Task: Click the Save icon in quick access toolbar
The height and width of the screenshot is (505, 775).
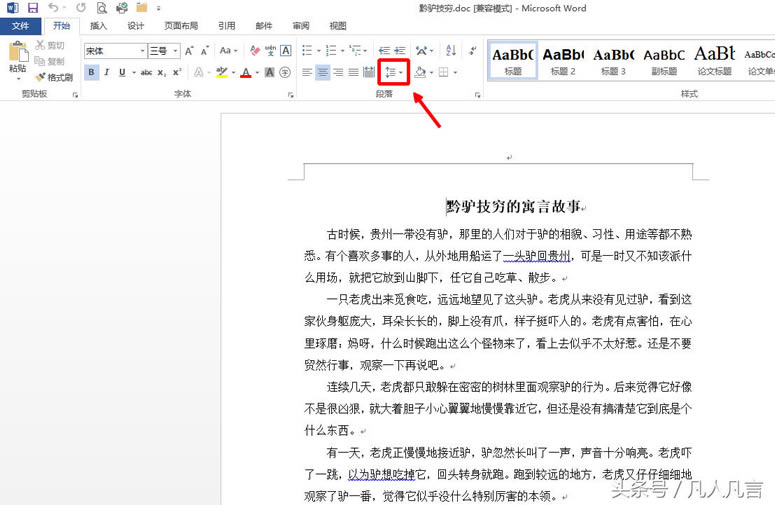Action: pyautogui.click(x=33, y=8)
